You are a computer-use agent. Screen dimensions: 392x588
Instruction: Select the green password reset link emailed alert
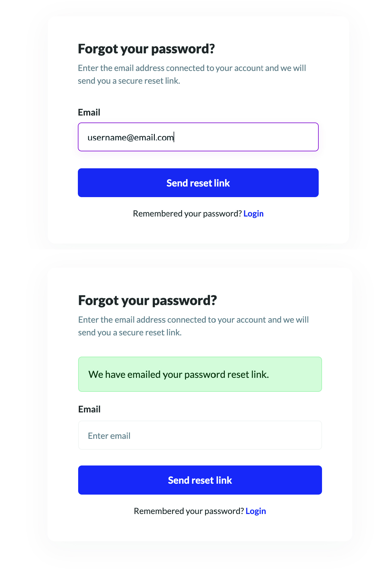200,374
